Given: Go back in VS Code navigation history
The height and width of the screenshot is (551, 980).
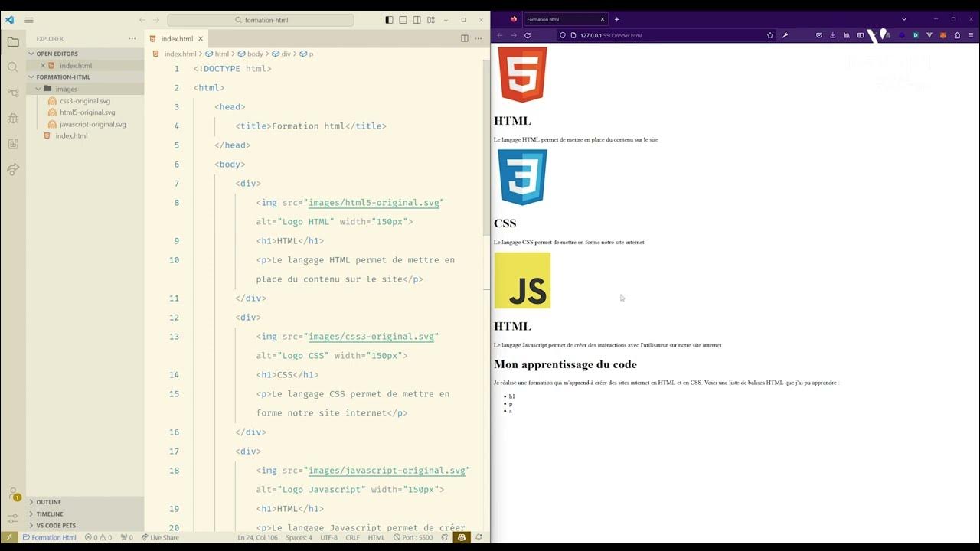Looking at the screenshot, I should click(142, 20).
